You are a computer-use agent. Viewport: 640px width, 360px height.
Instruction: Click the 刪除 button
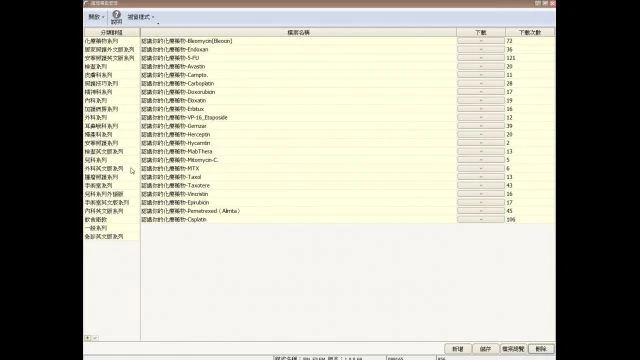pyautogui.click(x=541, y=349)
